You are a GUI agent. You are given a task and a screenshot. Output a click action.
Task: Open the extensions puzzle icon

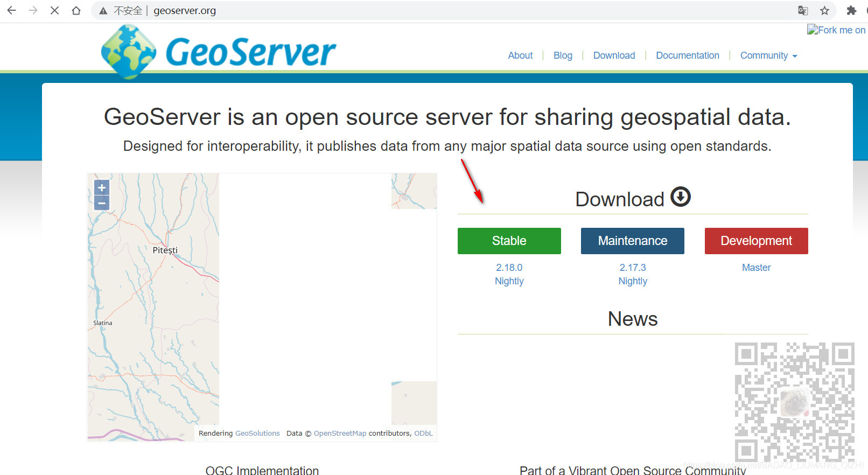pos(851,10)
